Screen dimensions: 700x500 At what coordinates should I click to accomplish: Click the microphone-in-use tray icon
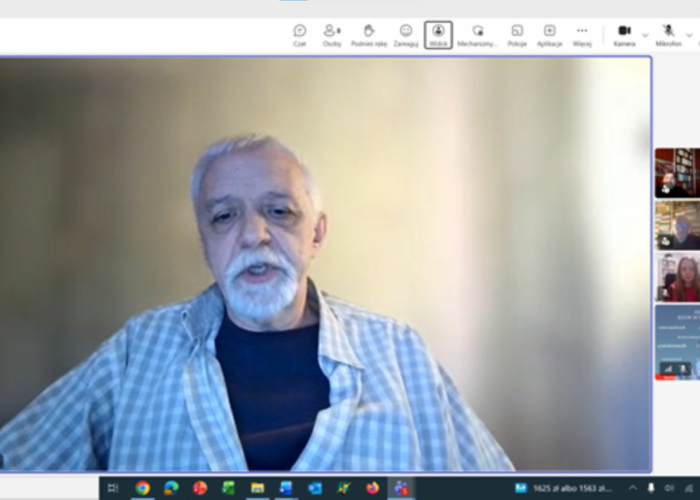coord(651,488)
